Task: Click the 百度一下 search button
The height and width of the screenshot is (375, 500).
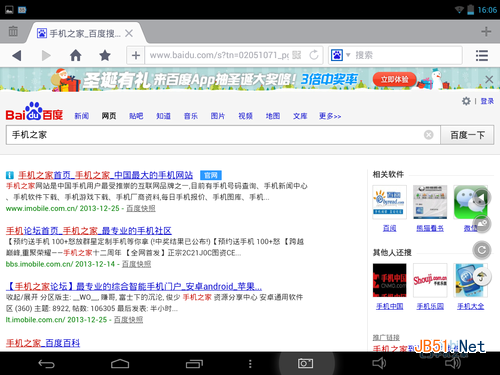Action: point(467,135)
